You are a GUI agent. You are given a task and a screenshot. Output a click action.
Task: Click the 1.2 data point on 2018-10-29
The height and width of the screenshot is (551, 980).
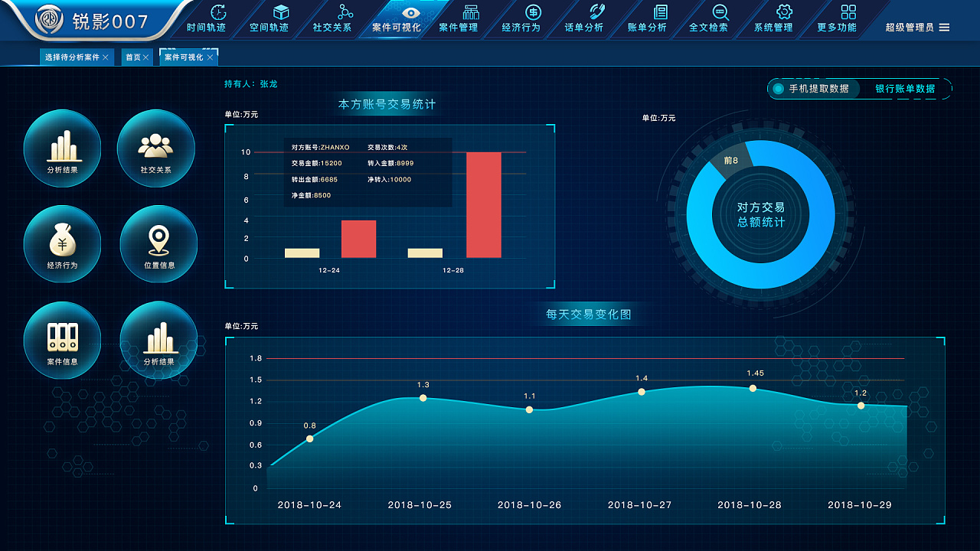(x=861, y=406)
